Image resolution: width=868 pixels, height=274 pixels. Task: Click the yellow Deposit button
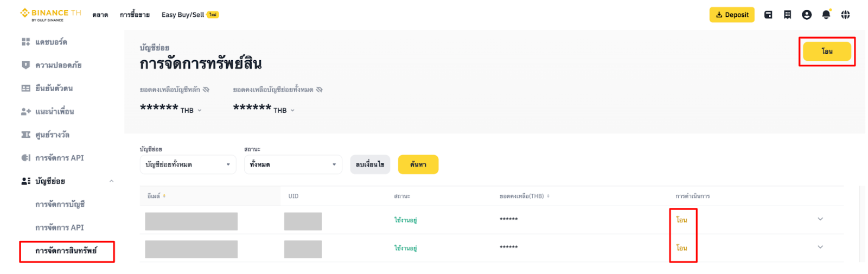pyautogui.click(x=732, y=15)
